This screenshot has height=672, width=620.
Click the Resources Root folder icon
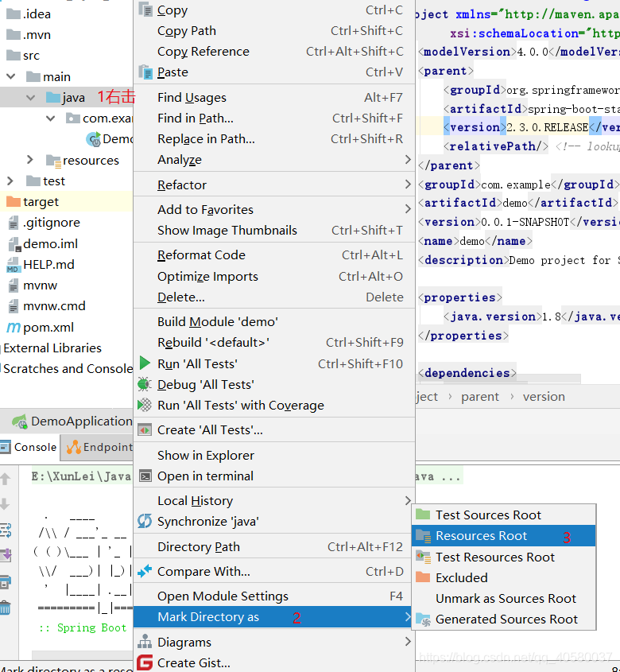click(423, 536)
